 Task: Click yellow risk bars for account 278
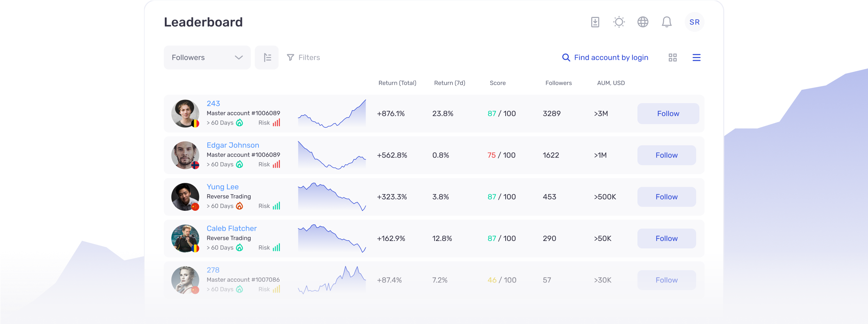click(276, 289)
